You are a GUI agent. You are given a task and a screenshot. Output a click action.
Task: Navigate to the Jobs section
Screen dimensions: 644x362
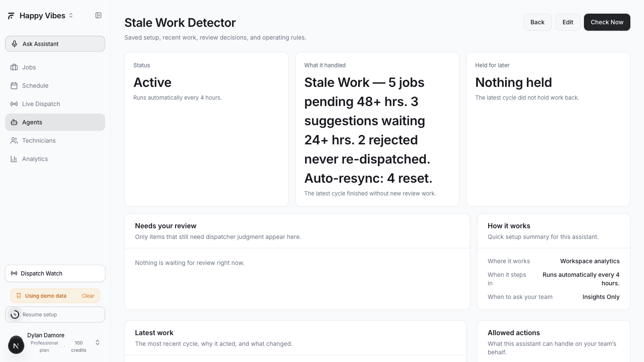coord(29,67)
